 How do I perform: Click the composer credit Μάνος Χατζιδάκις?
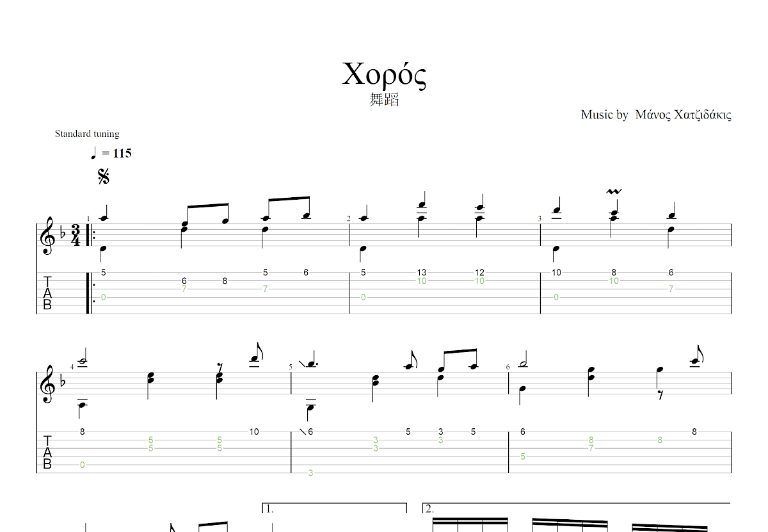(x=683, y=115)
